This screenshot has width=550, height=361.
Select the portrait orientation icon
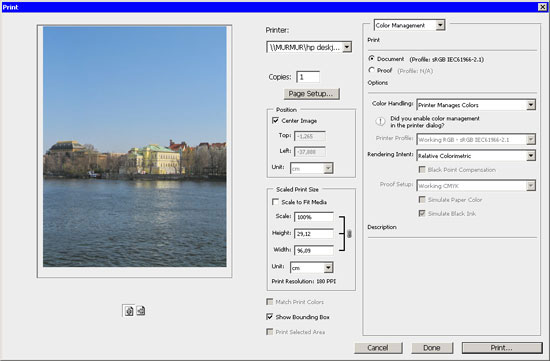point(129,311)
